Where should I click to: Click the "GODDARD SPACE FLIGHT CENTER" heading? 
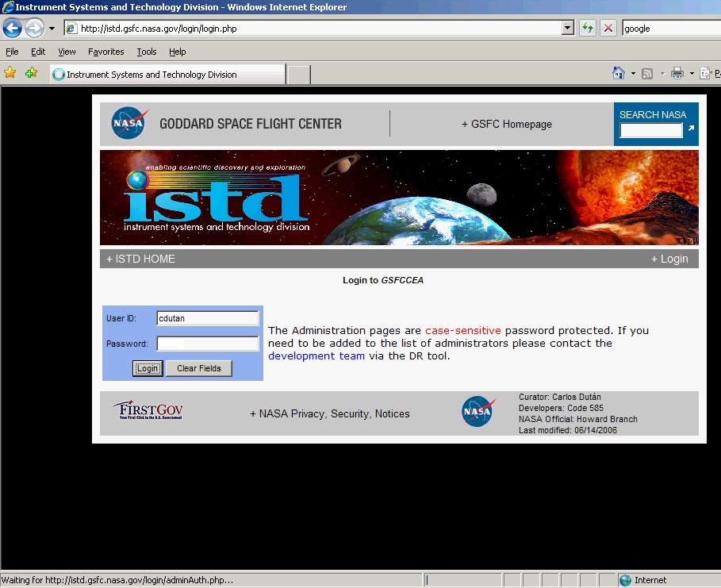tap(251, 124)
